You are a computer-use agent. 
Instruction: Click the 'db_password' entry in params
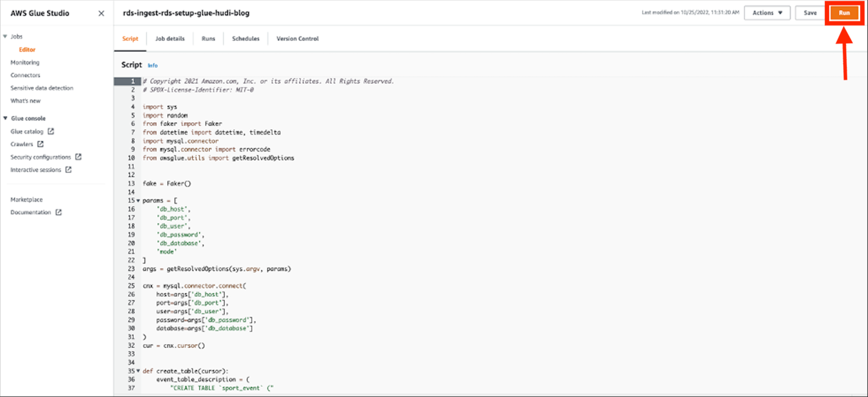[181, 235]
